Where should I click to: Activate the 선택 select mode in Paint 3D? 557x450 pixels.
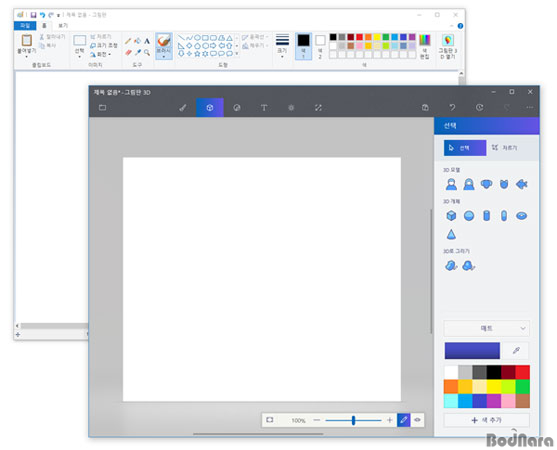(x=465, y=148)
